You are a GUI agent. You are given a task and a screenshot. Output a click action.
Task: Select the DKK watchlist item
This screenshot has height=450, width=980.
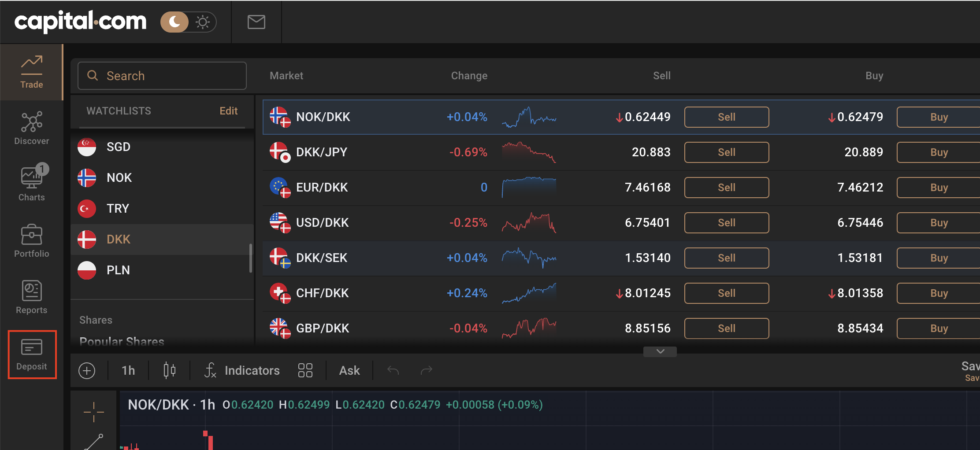[119, 240]
